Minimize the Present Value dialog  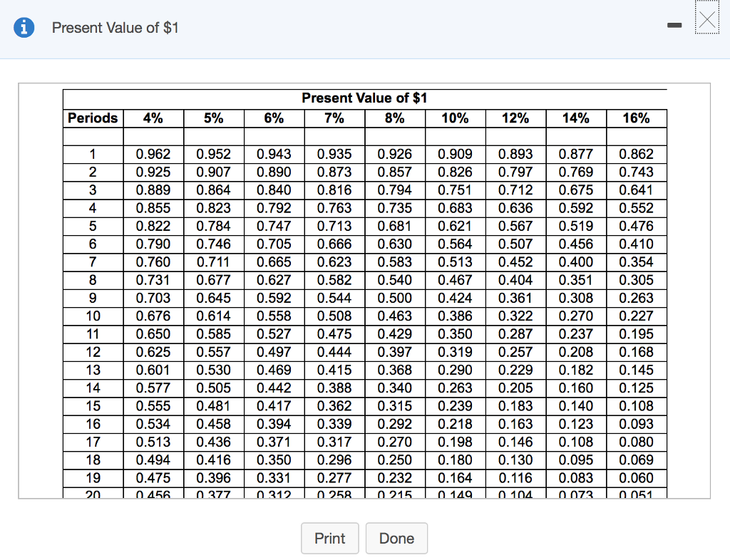pos(674,25)
